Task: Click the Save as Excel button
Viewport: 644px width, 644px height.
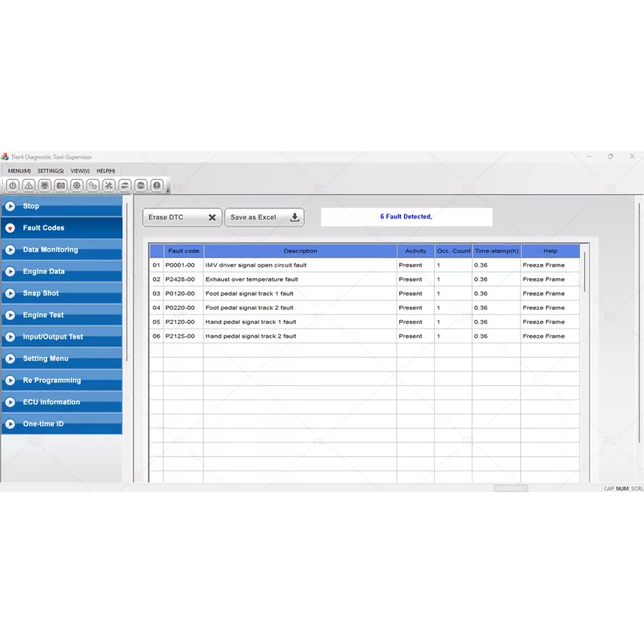Action: click(x=264, y=218)
